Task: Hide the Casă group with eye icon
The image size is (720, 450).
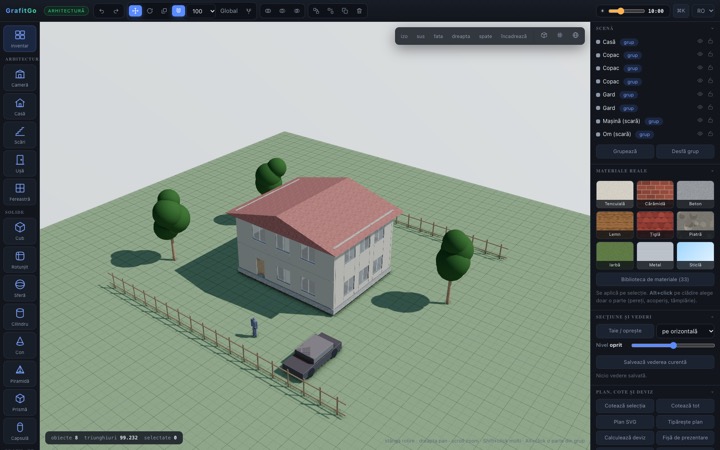Action: (700, 41)
